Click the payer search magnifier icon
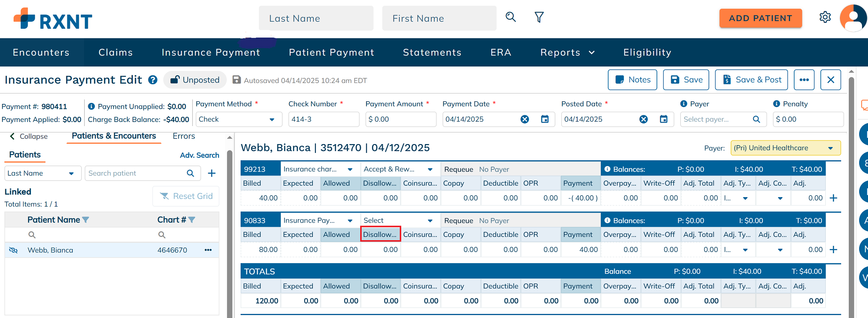 757,119
